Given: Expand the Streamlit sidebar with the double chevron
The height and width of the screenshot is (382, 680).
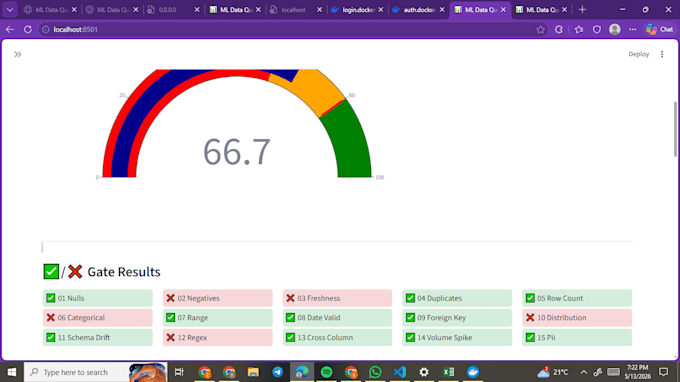Looking at the screenshot, I should point(18,54).
